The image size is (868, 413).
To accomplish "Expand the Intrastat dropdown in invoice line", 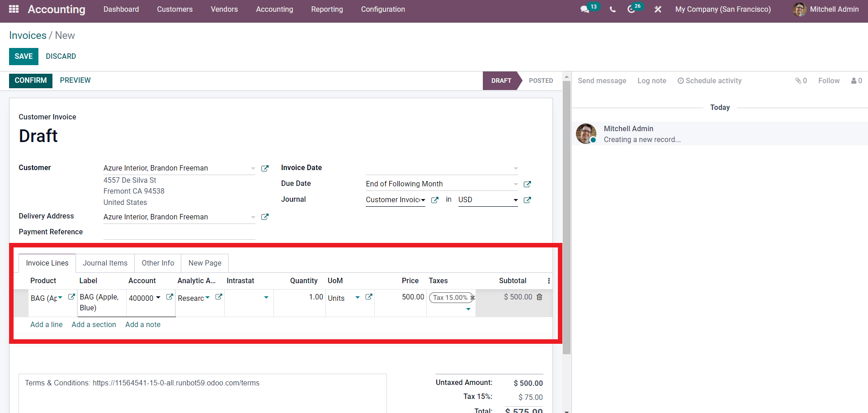I will coord(266,298).
